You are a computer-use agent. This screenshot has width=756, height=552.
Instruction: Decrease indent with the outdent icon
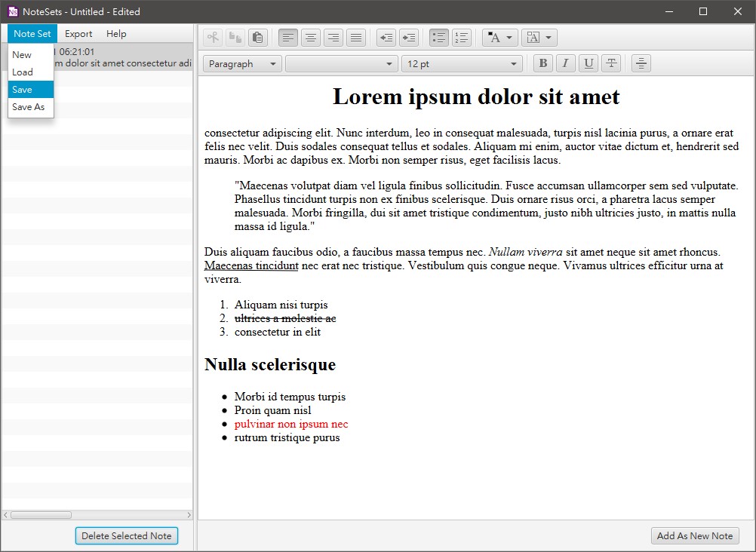pos(386,38)
